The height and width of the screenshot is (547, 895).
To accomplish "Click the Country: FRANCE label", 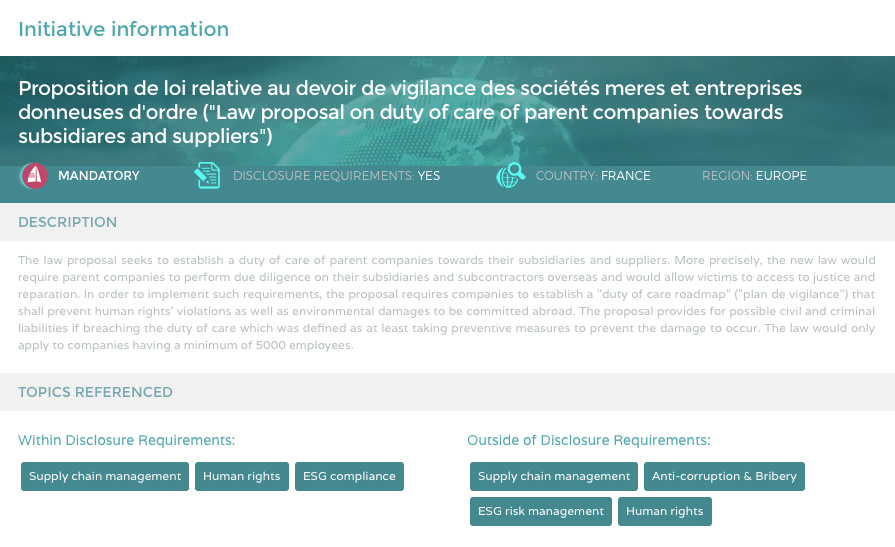I will (x=593, y=176).
